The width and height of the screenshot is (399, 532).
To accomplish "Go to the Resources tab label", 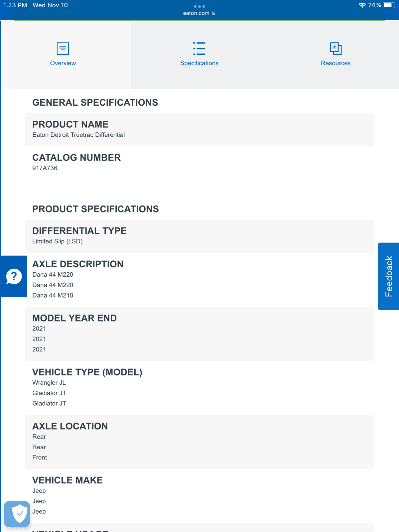I will [x=335, y=63].
